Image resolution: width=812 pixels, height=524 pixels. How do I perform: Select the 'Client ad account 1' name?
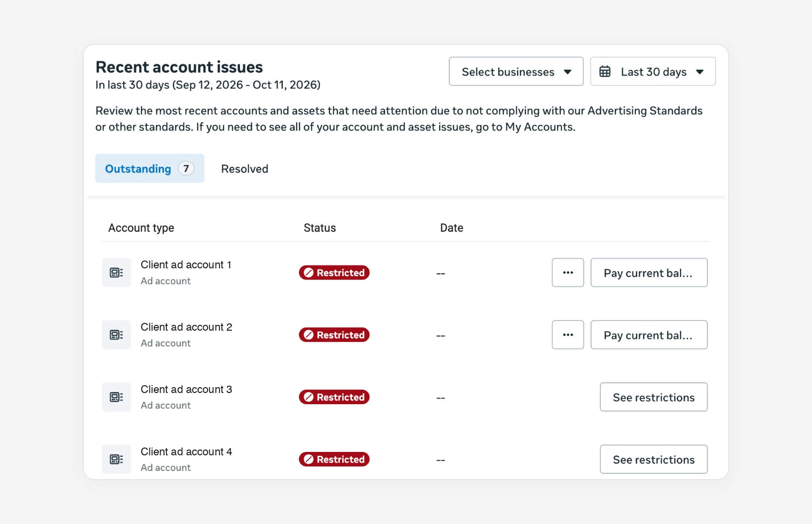point(186,265)
